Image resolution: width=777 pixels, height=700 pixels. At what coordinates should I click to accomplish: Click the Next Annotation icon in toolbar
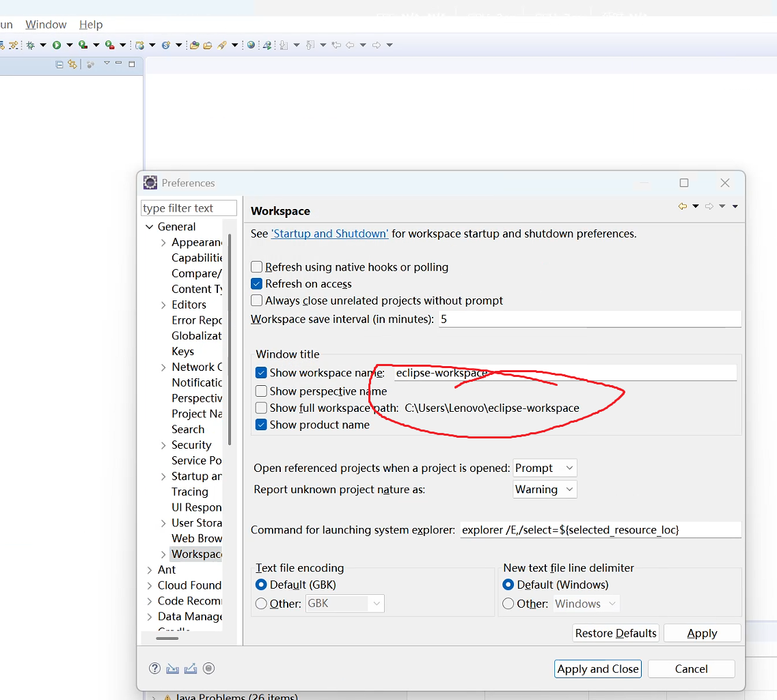tap(284, 45)
